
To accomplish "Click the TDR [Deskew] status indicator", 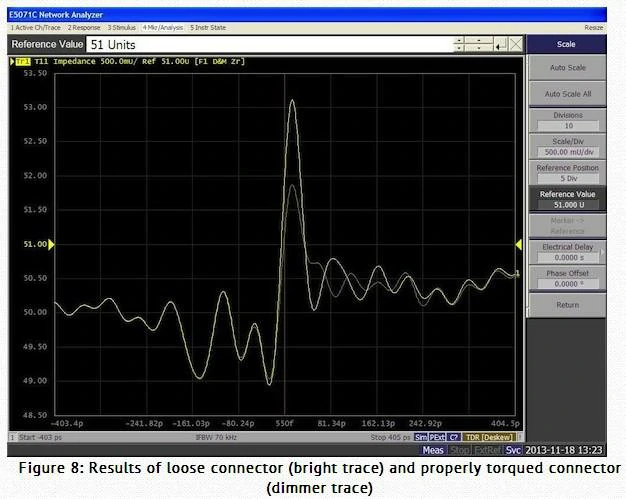I will tap(489, 437).
